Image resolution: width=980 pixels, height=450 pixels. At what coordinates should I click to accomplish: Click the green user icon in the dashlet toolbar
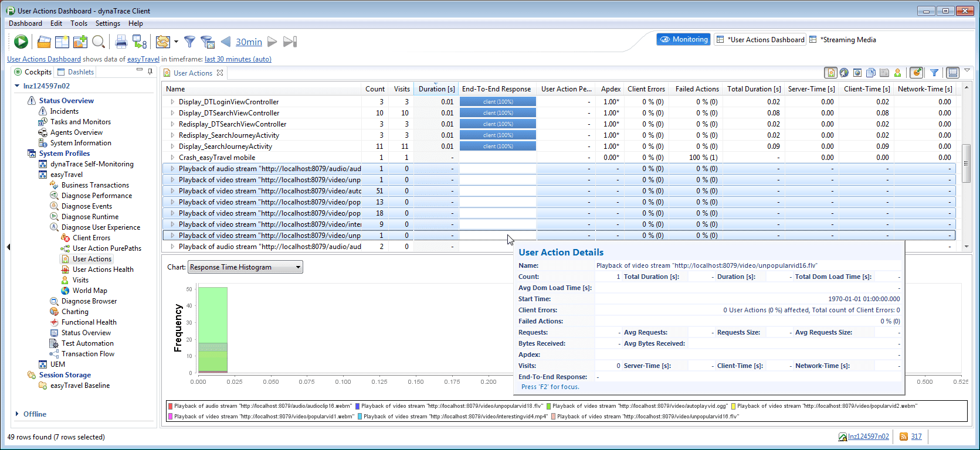(x=897, y=73)
